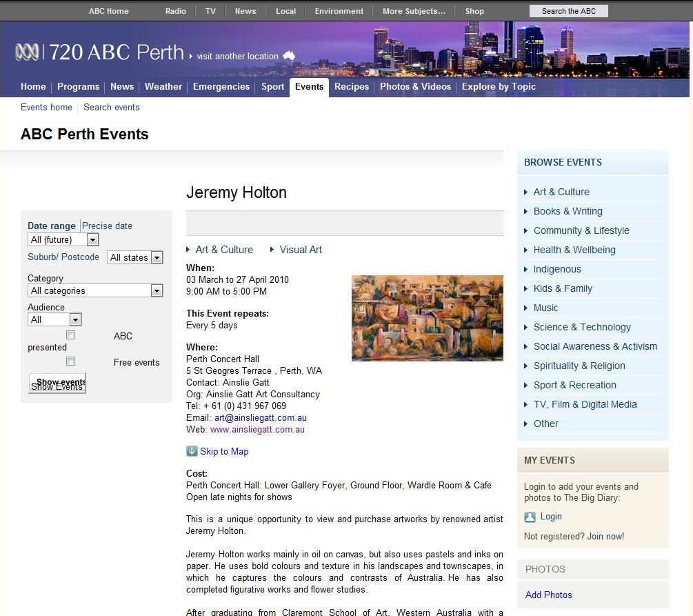
Task: Browse Health & Wellbeing events
Action: click(574, 250)
